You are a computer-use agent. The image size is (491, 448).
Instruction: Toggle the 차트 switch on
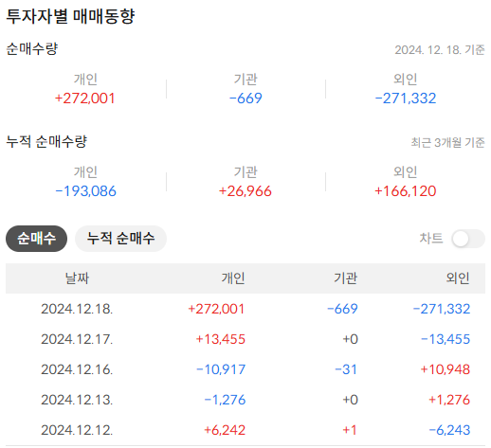point(468,239)
